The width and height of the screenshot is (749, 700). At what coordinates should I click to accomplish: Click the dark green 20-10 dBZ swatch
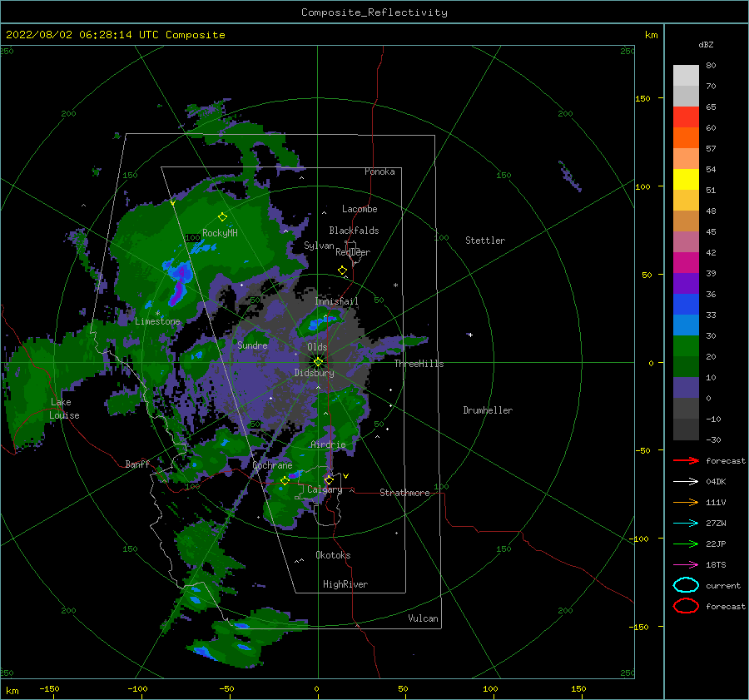pyautogui.click(x=686, y=367)
